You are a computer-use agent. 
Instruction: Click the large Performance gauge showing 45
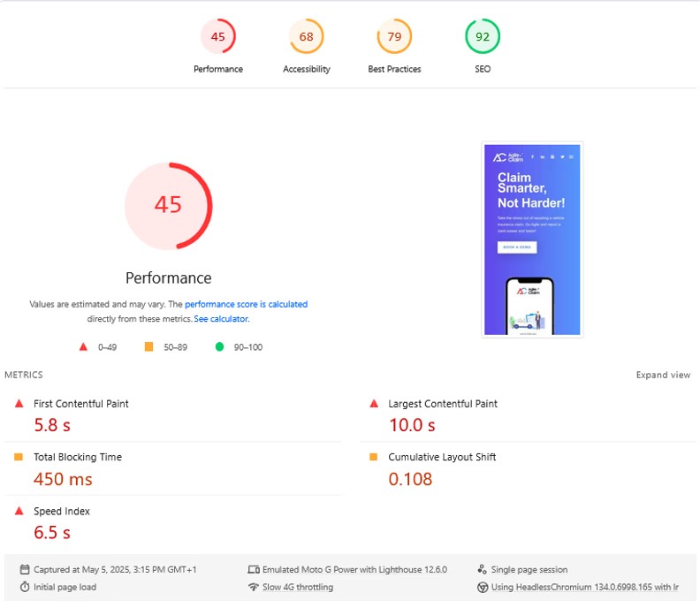[x=168, y=205]
